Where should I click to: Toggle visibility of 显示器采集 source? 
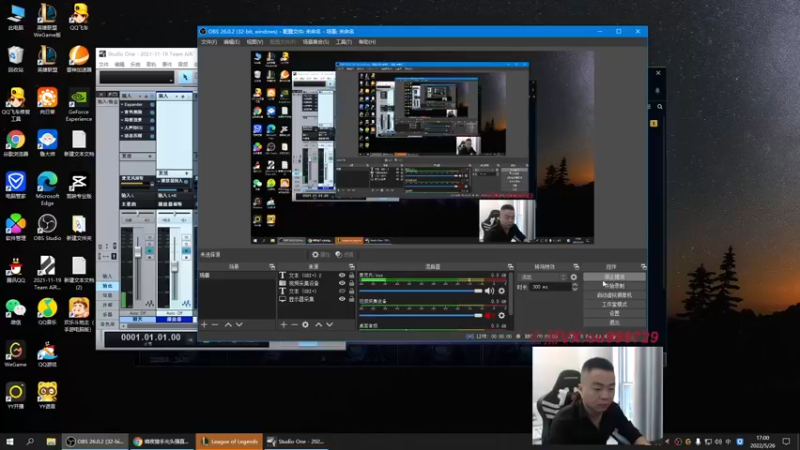point(342,299)
